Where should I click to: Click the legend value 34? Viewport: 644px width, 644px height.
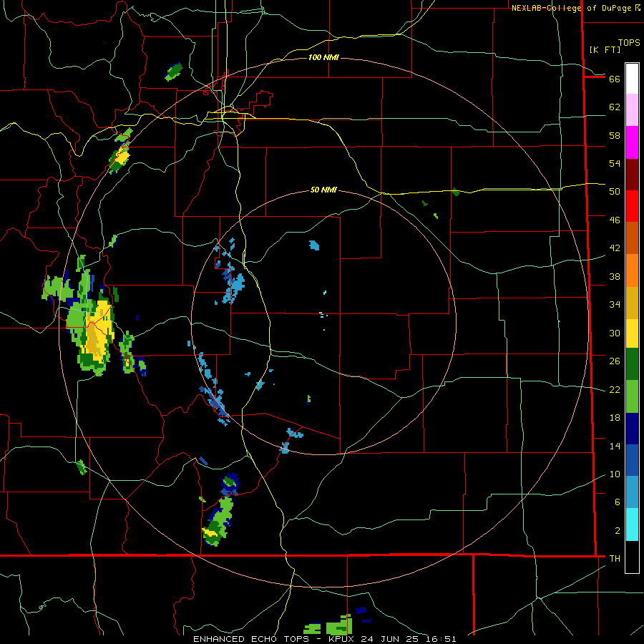pos(615,305)
